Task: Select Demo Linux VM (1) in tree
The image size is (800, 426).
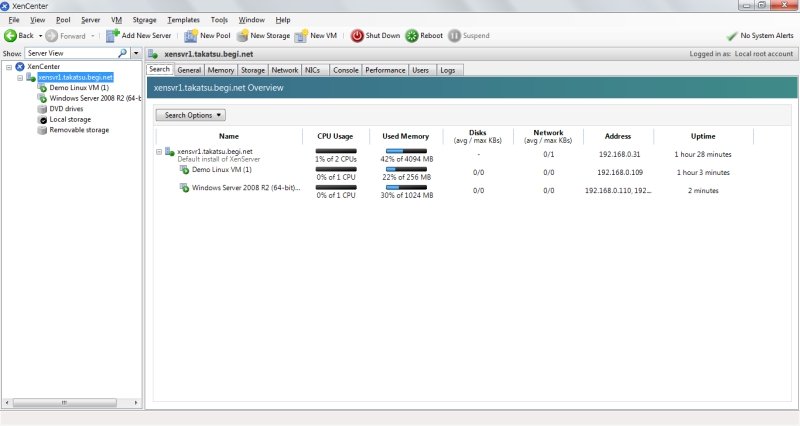Action: coord(79,88)
